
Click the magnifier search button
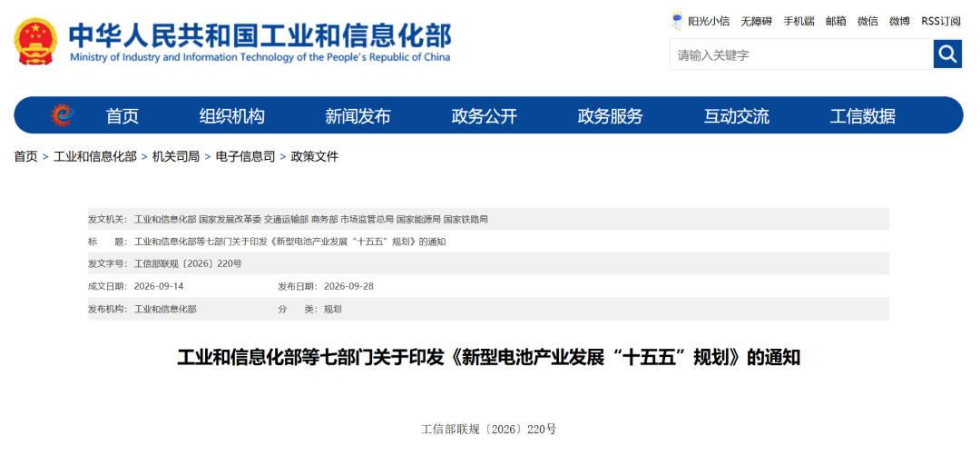pos(947,54)
